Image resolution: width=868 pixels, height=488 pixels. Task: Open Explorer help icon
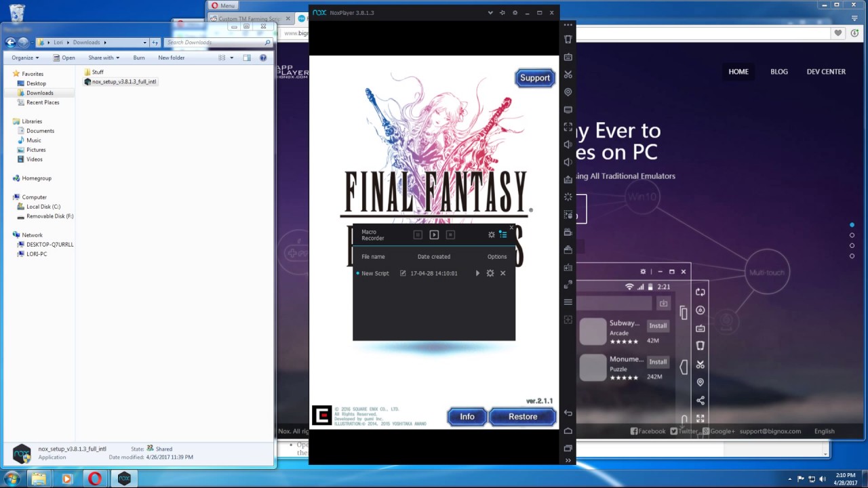263,58
